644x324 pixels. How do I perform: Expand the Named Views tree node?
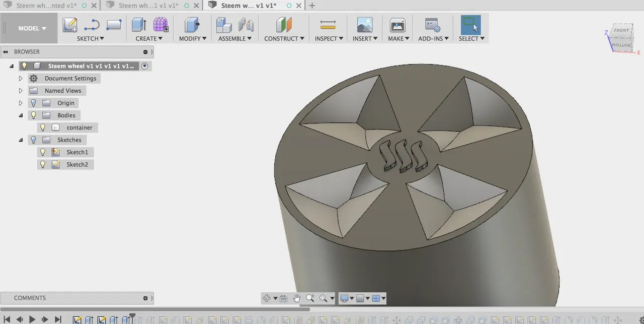tap(21, 91)
